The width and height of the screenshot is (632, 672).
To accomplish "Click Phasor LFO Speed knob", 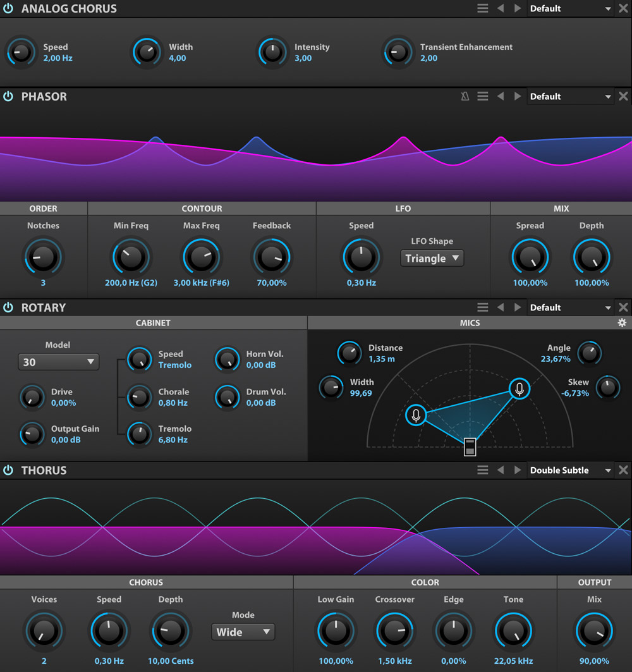I will (362, 257).
